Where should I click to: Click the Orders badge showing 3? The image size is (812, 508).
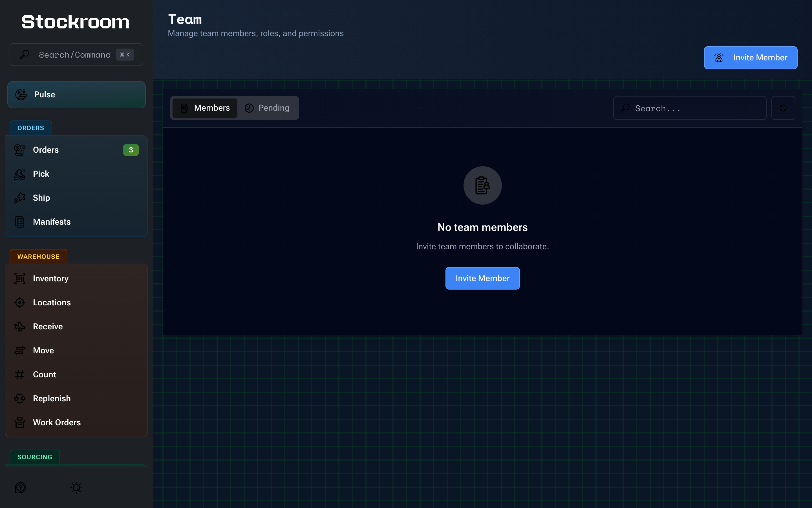[x=131, y=150]
